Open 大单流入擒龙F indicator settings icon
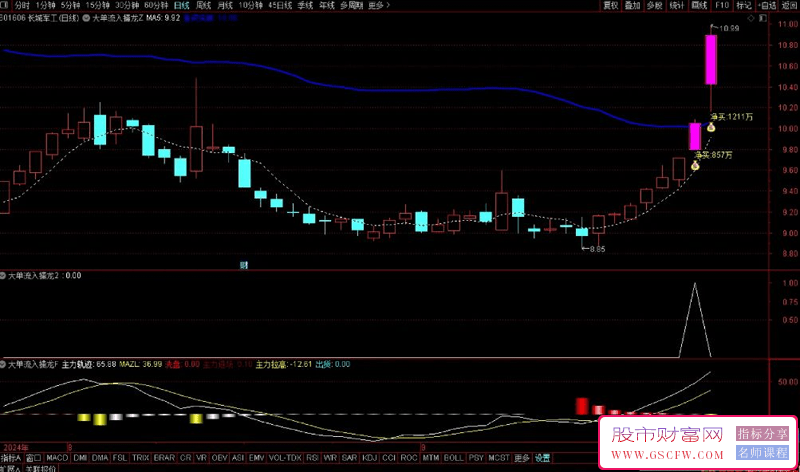 pos(3,364)
